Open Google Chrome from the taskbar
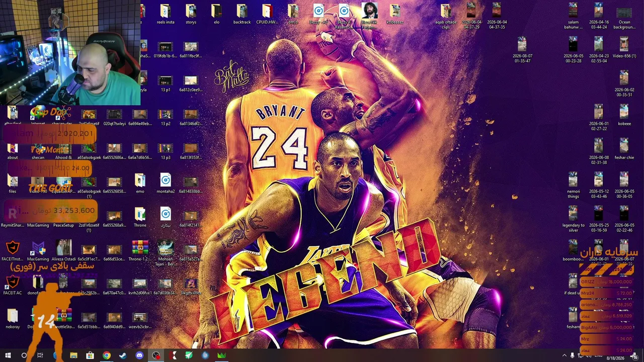This screenshot has width=644, height=362. pyautogui.click(x=107, y=355)
